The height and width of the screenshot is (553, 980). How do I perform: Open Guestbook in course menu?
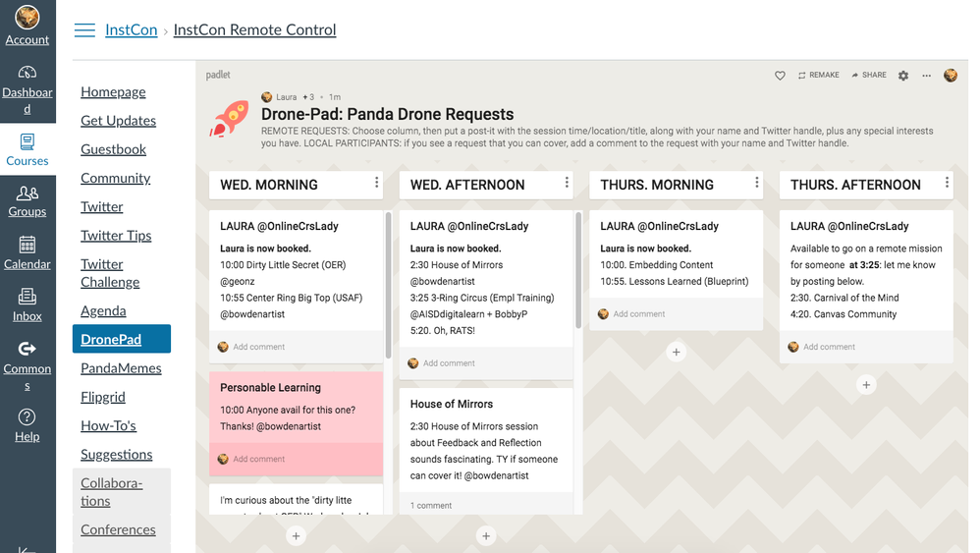click(113, 149)
